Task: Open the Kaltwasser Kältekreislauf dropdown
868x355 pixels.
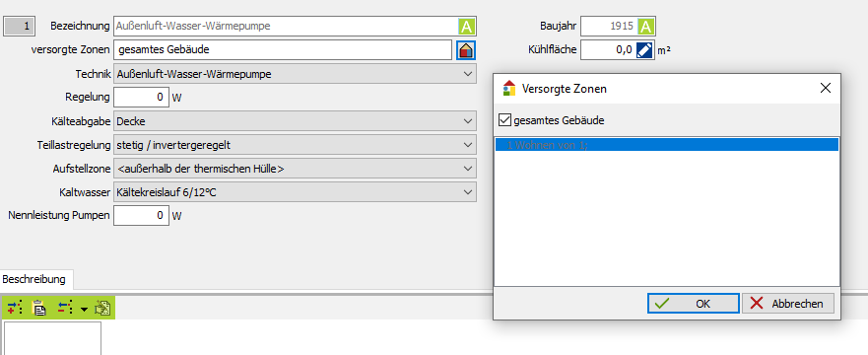Action: coord(295,192)
